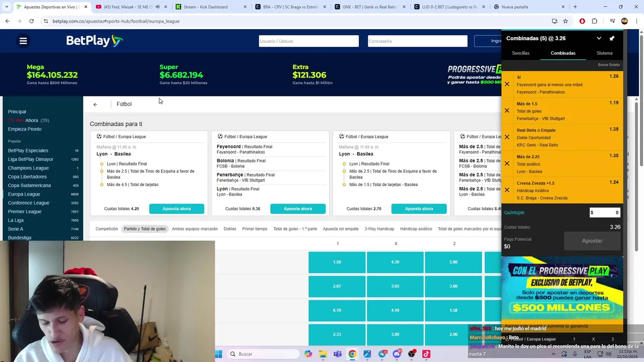Open a new Chrome tab
Screen dimensions: 644x362
575,7
